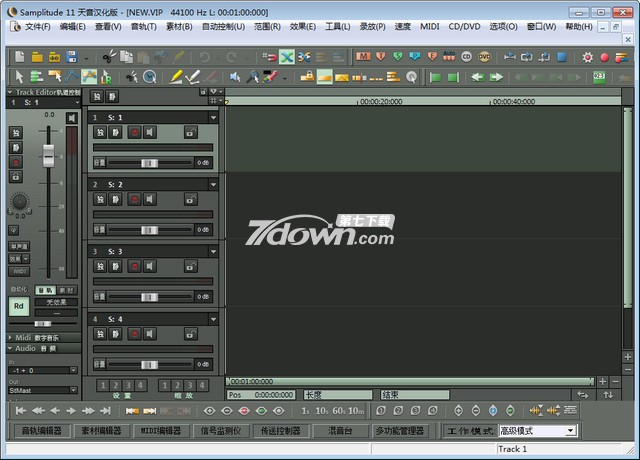The width and height of the screenshot is (640, 460).
Task: Open the 效果(E) menu
Action: tap(303, 26)
